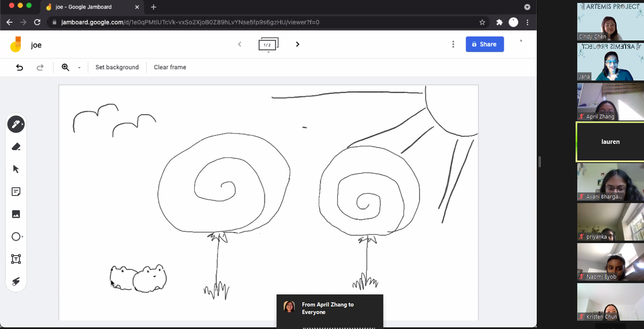Pick the Circle shape tool
644x329 pixels.
point(16,237)
